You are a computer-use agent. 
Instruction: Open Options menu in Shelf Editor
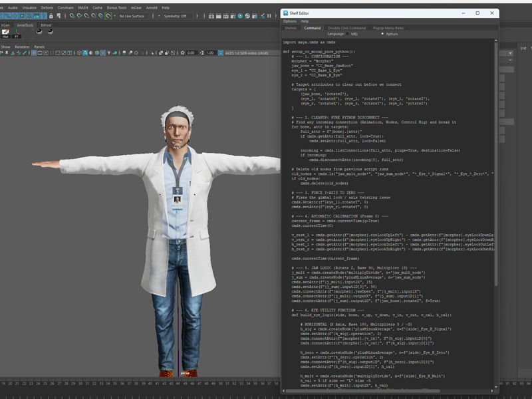290,21
